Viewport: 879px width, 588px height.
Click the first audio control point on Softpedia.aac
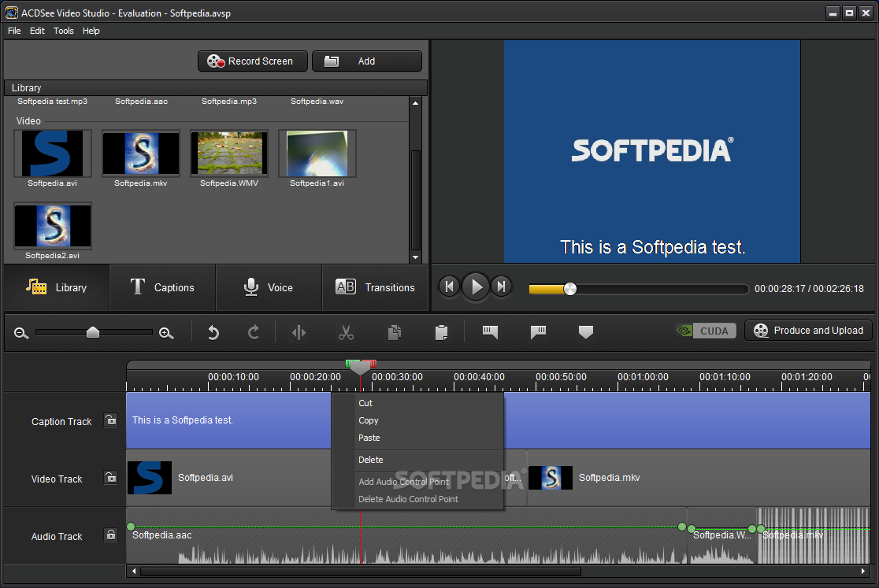131,527
